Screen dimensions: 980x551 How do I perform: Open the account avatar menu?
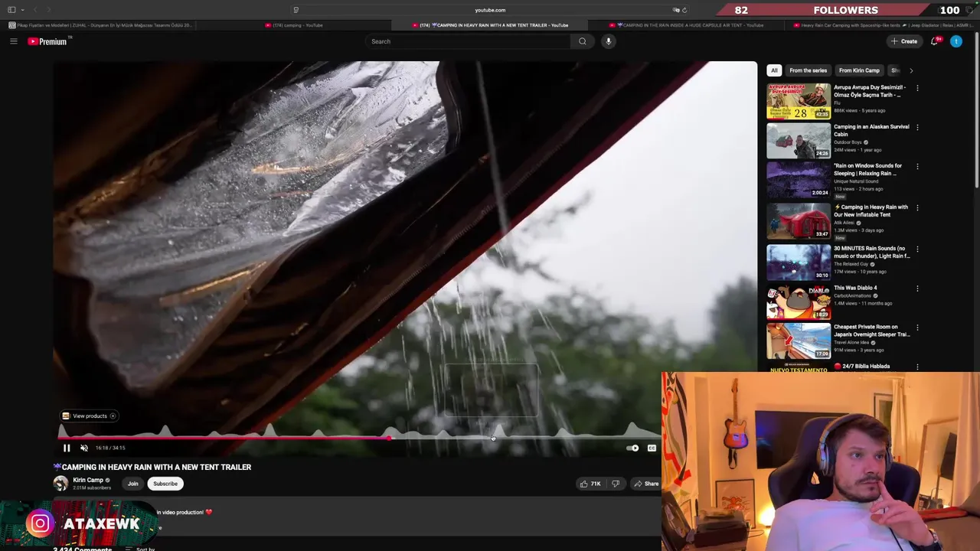(956, 41)
